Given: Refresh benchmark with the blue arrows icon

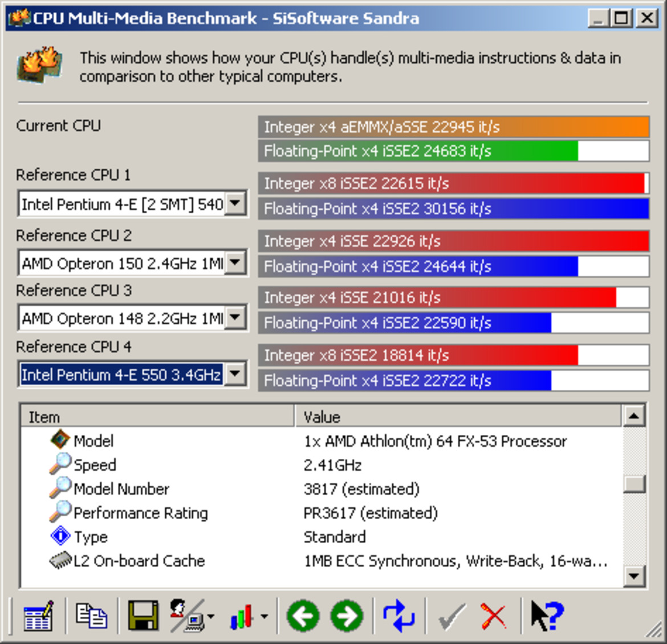Looking at the screenshot, I should click(x=398, y=616).
